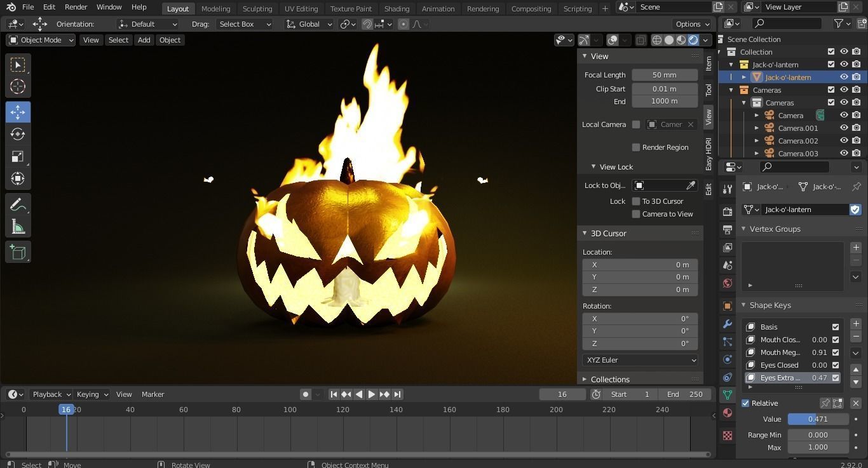Pin the properties editor context

coord(856,187)
